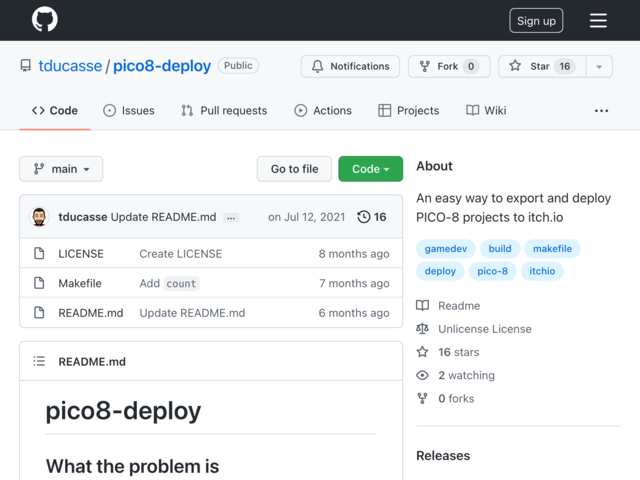Open the Actions tab
Screen dimensions: 640x480
pos(323,111)
